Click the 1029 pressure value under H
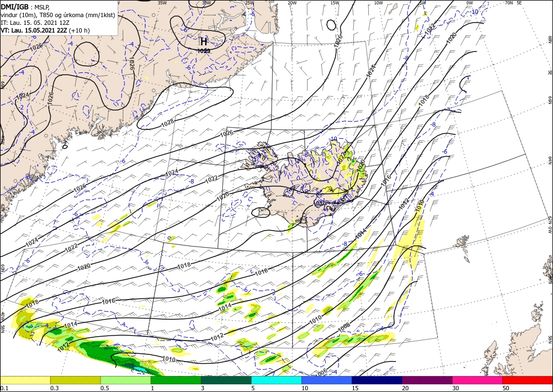Viewport: 553px width, 392px height. [204, 51]
